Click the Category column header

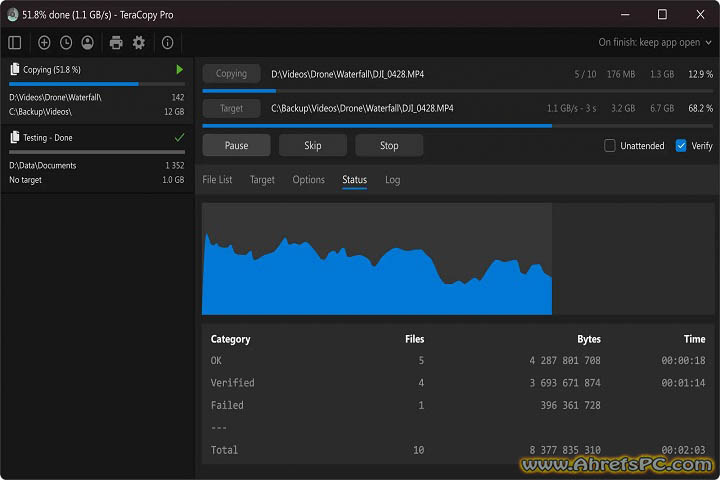[x=231, y=339]
